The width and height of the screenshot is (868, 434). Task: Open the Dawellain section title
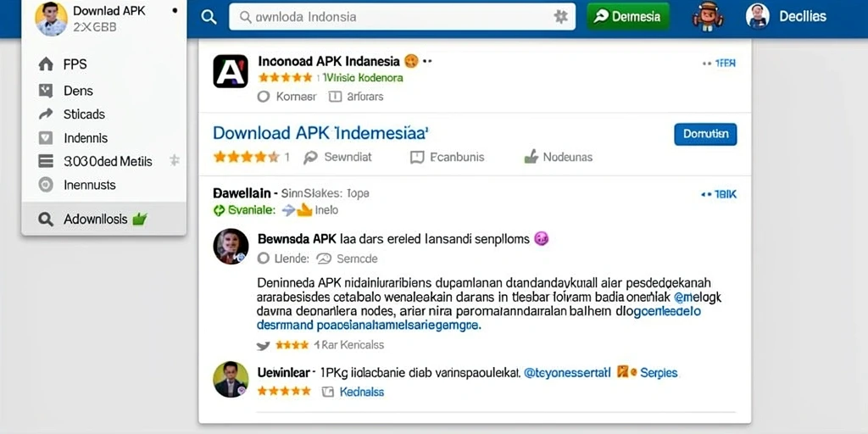(242, 193)
